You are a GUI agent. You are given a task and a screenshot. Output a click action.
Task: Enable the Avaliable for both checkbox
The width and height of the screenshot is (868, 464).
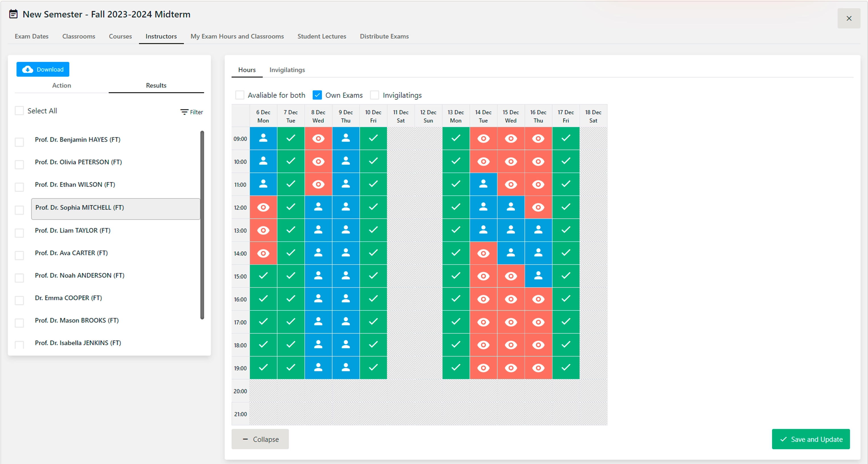239,95
